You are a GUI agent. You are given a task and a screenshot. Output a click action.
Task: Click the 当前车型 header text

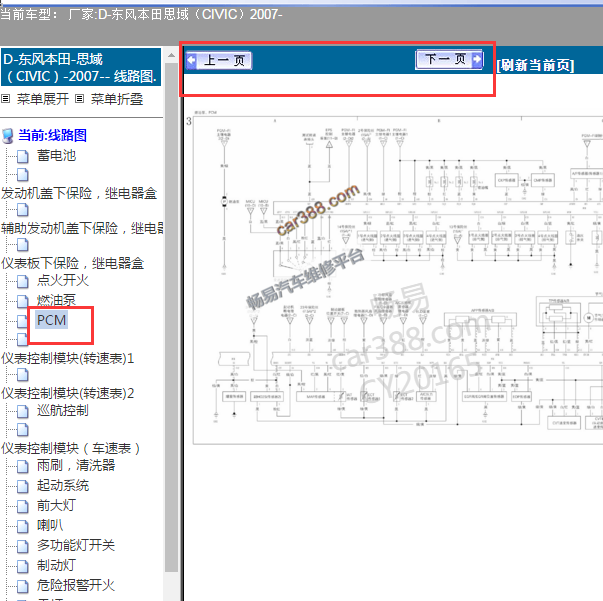[x=141, y=15]
